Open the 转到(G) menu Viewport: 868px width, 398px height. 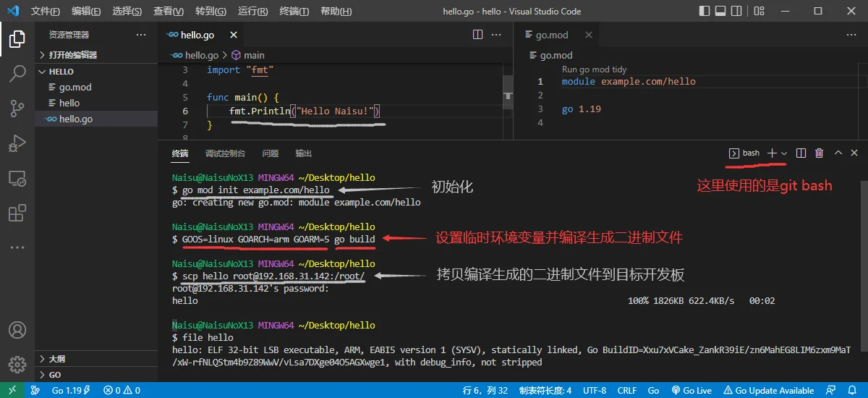point(210,12)
